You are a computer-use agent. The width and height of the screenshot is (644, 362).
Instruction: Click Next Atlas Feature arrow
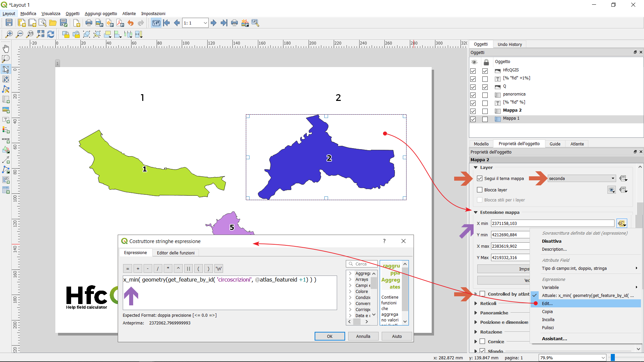pos(213,23)
